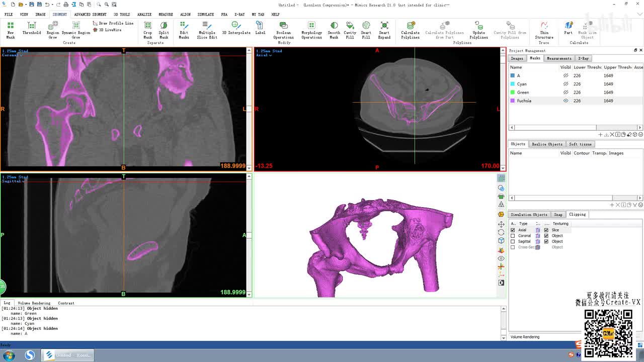
Task: Expand the undo history dropdown arrow
Action: click(52, 5)
